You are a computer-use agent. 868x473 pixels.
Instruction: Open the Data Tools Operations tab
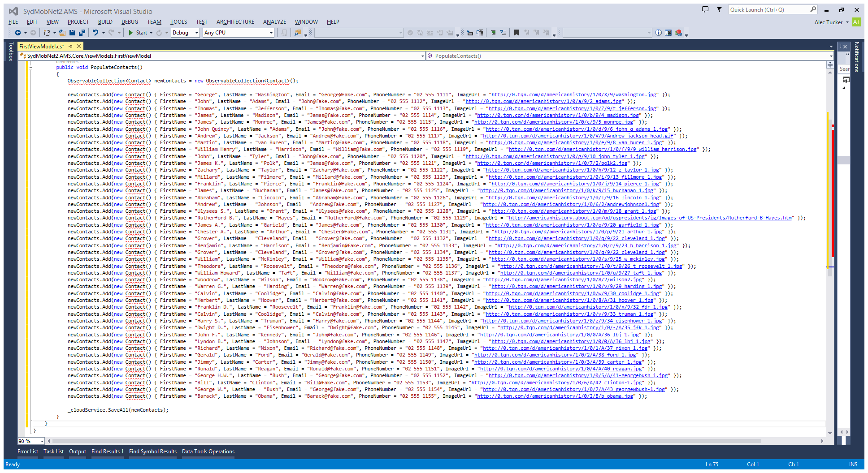pyautogui.click(x=208, y=451)
